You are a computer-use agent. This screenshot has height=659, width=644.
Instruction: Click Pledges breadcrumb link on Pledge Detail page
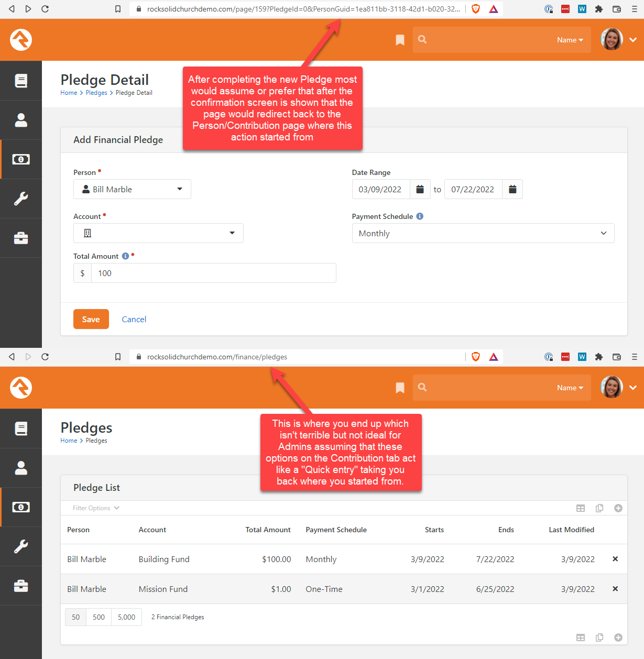[96, 93]
